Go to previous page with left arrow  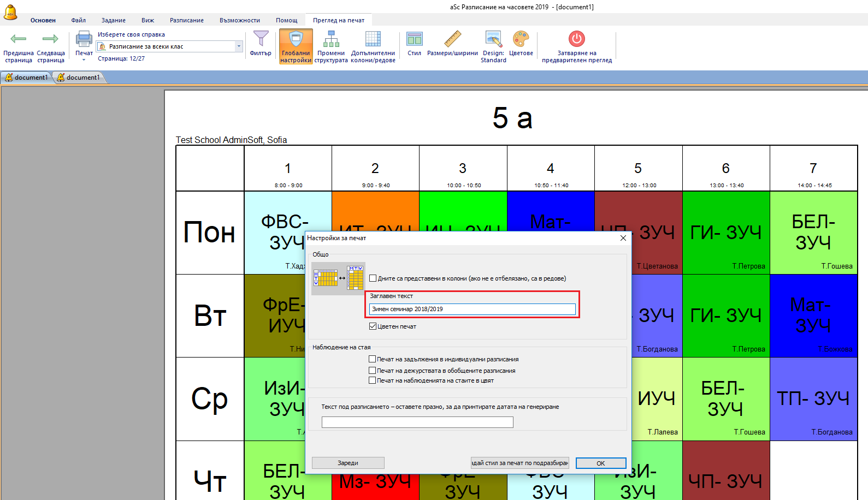point(19,39)
